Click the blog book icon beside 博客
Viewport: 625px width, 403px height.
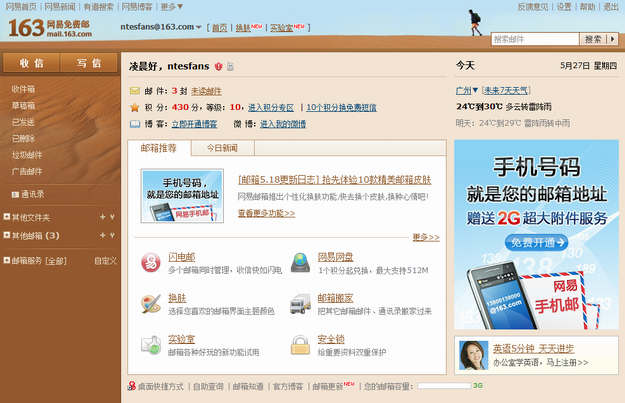[135, 124]
